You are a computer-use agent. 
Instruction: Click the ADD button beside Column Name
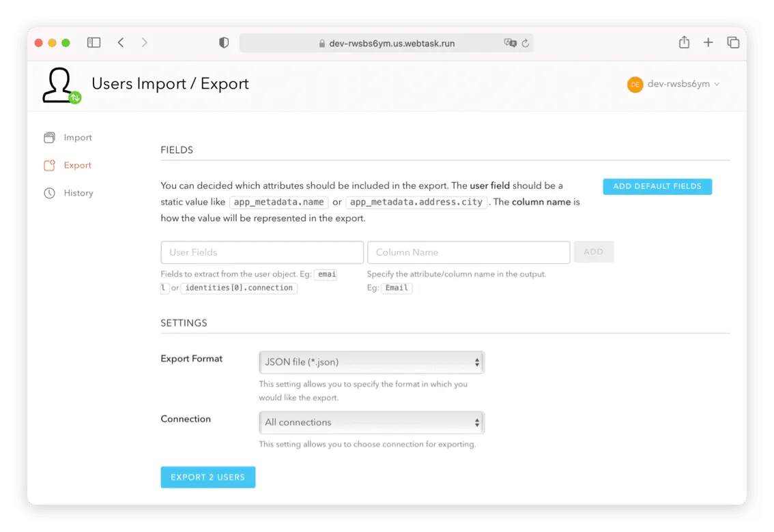pyautogui.click(x=593, y=252)
